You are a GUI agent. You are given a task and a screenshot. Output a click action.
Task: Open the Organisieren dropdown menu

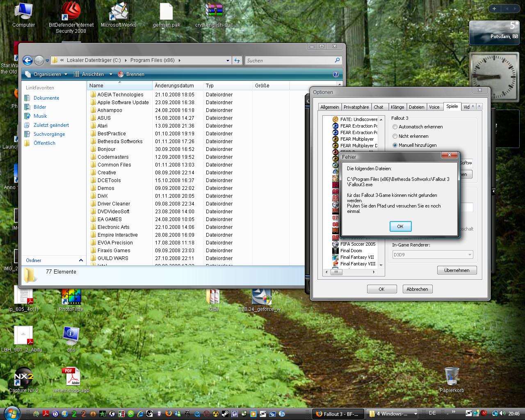coord(46,74)
